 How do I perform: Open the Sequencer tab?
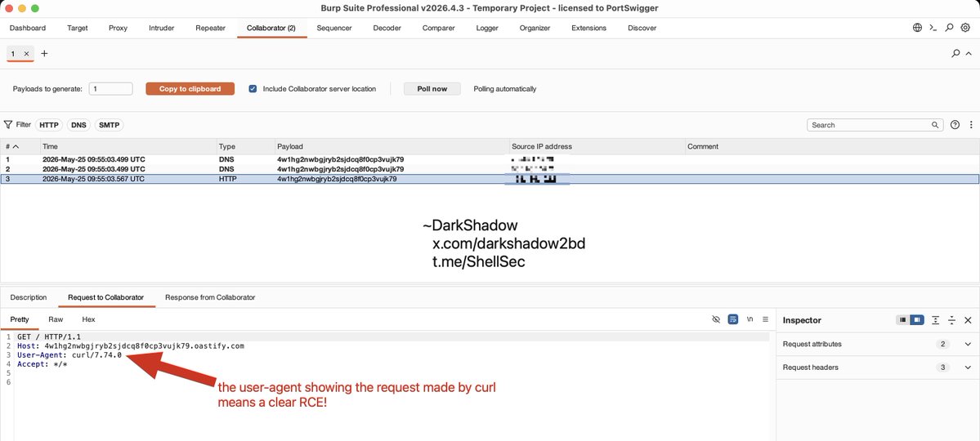pyautogui.click(x=334, y=28)
